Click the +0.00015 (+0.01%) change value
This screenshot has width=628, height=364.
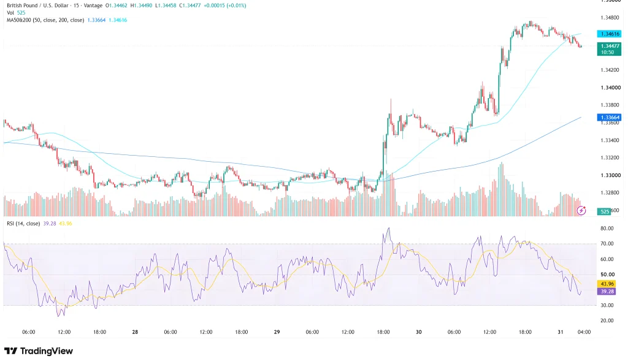click(224, 6)
